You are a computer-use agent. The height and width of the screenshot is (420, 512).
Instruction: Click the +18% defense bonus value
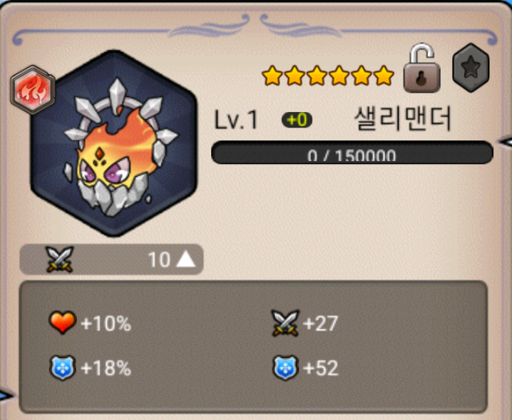click(x=106, y=369)
